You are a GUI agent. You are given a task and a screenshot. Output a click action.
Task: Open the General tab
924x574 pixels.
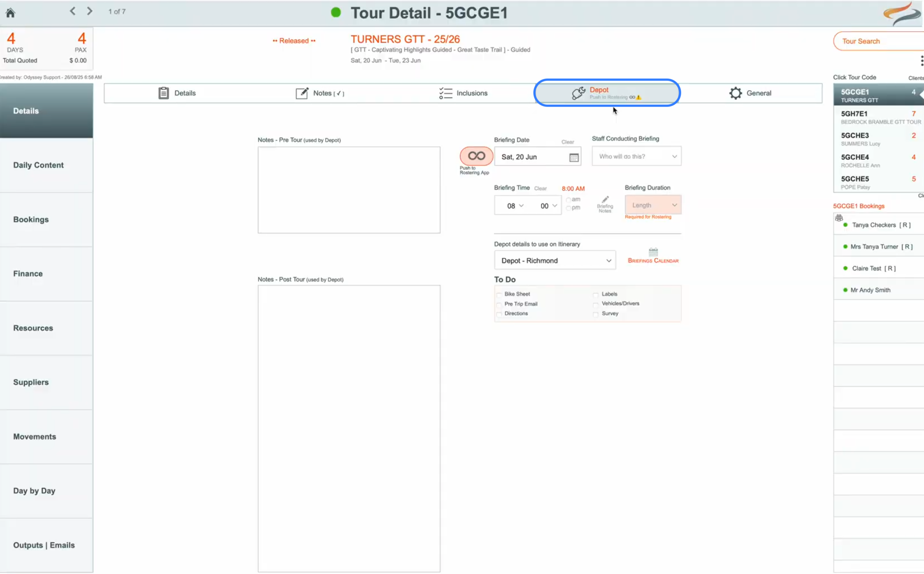tap(750, 93)
